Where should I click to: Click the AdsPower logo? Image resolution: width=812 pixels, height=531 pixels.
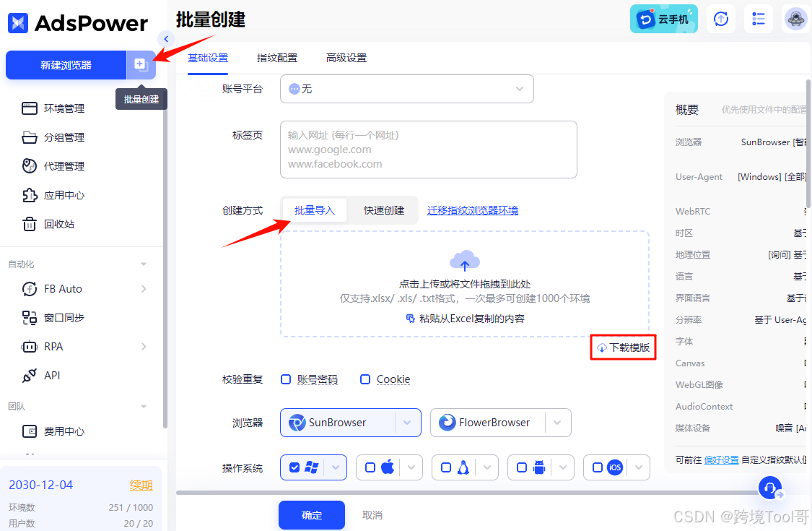click(78, 23)
